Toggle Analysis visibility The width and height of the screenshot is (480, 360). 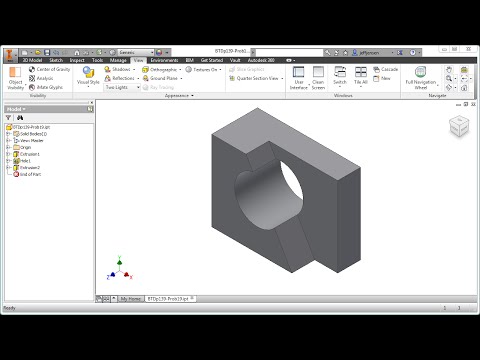[x=41, y=78]
